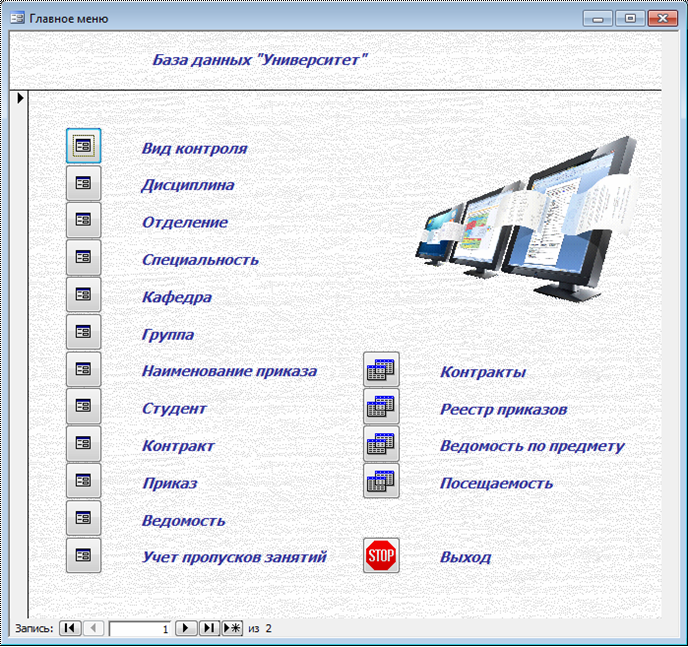
Task: Click the Посещаемость report icon
Action: (x=381, y=481)
